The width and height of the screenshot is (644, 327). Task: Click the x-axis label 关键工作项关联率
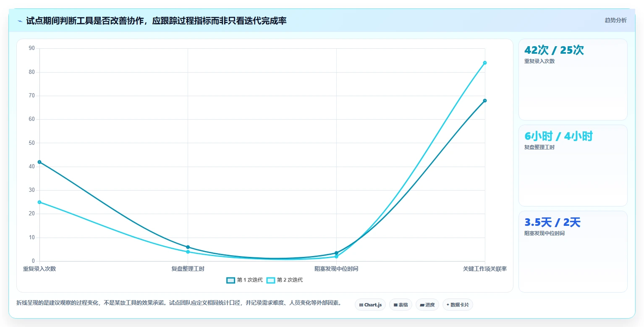pyautogui.click(x=484, y=269)
